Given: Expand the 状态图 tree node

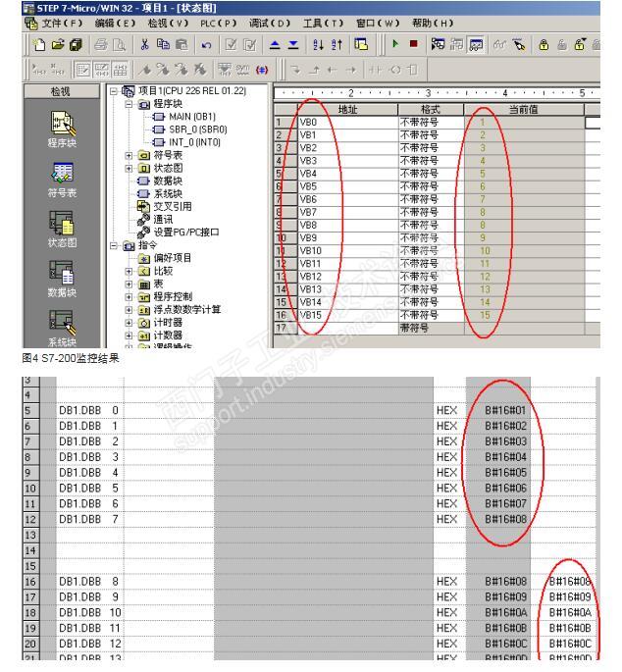Looking at the screenshot, I should 129,168.
